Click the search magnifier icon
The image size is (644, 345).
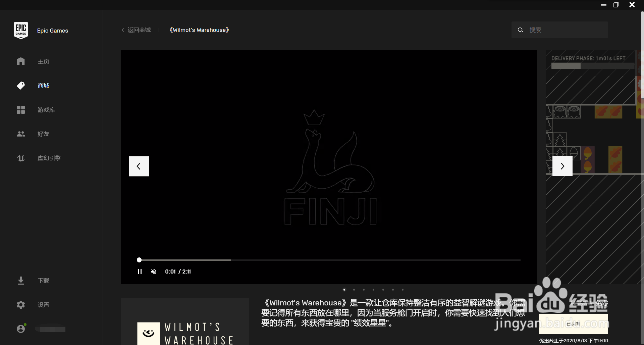[520, 30]
